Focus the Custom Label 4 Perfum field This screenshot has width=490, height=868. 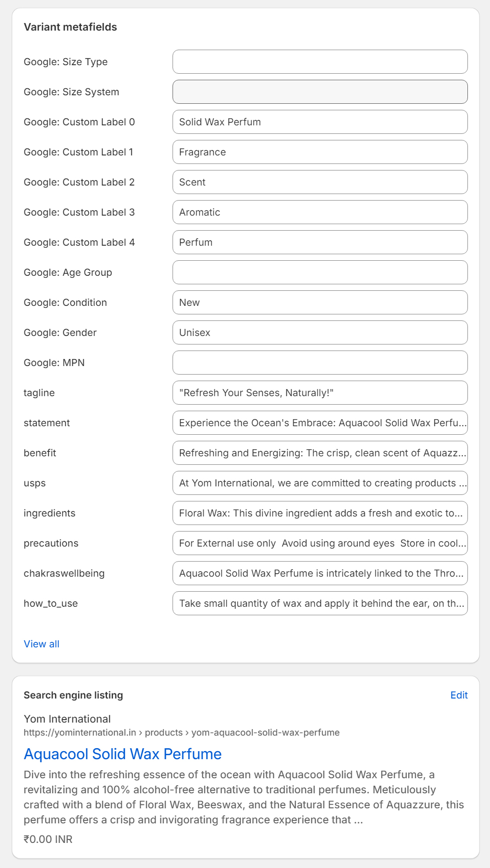320,242
